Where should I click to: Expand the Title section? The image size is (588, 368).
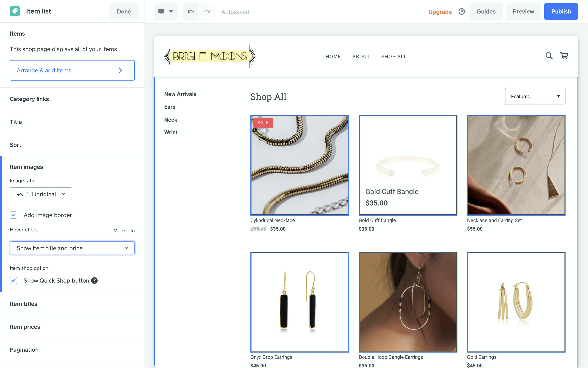click(72, 122)
